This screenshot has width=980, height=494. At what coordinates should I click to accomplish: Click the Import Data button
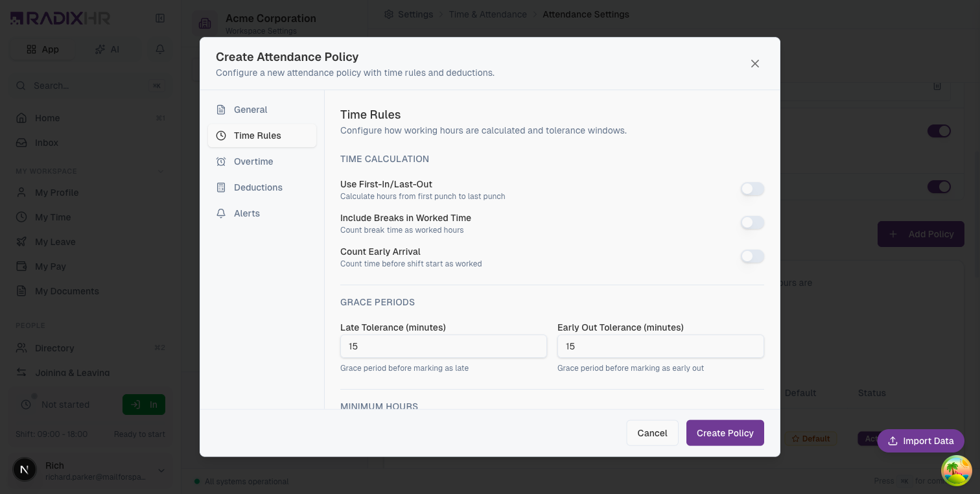[x=920, y=441]
